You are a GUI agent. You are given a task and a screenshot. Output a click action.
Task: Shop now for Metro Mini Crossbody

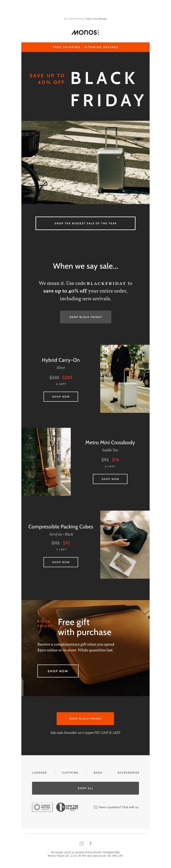pyautogui.click(x=110, y=479)
